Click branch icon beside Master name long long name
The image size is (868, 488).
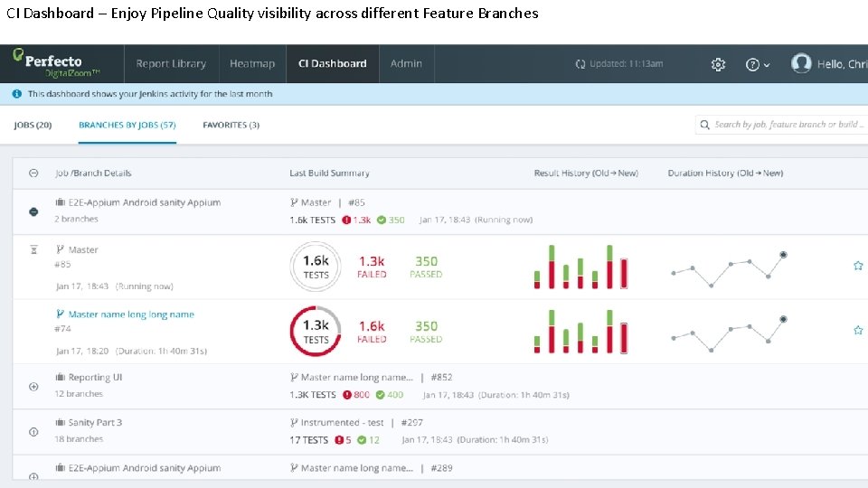point(60,314)
